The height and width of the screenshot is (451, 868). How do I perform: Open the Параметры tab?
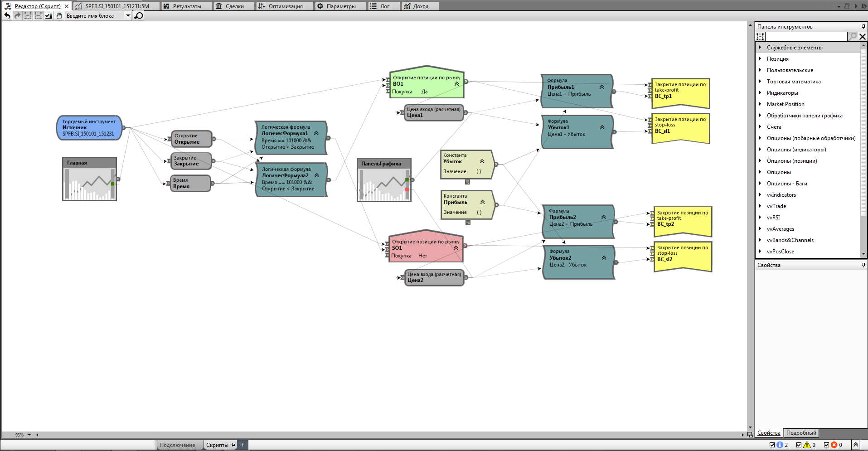click(341, 6)
